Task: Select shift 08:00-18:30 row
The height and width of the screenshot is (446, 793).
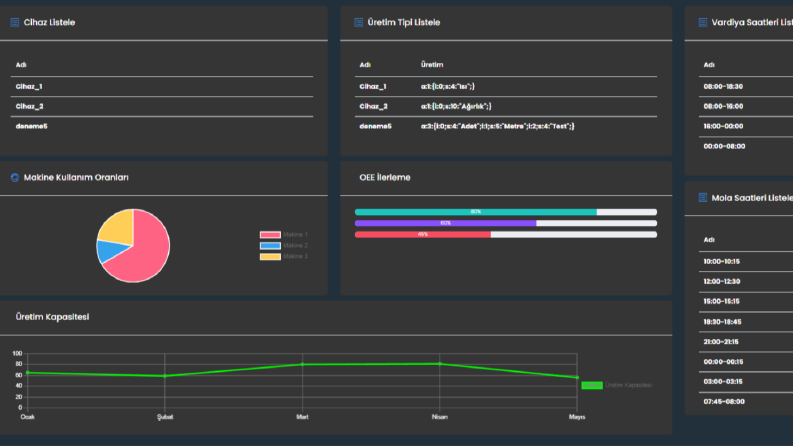Action: click(746, 86)
